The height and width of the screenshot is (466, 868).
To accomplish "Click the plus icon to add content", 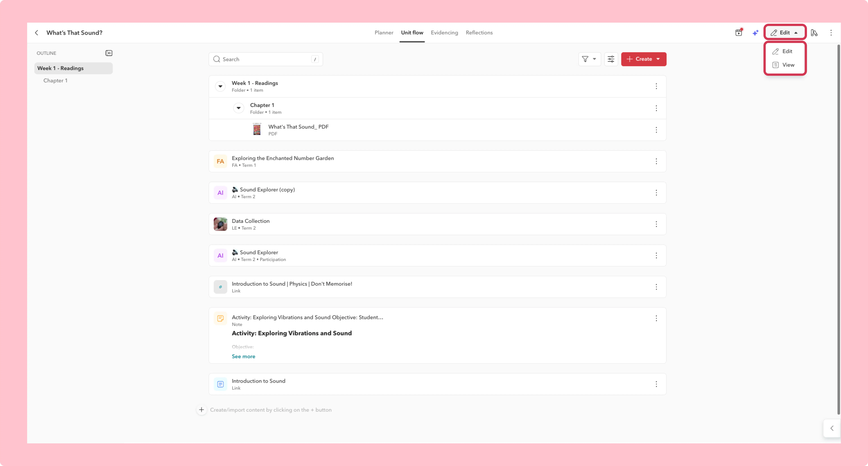I will 201,410.
